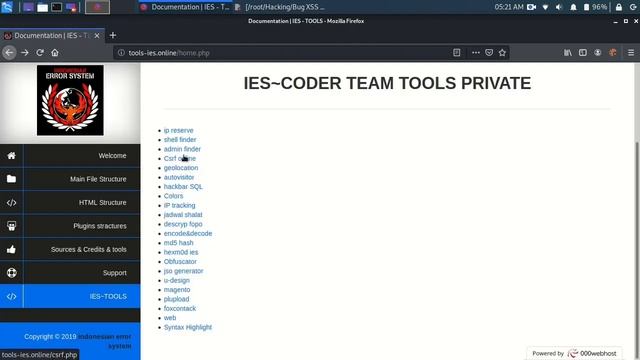Show site information for tools-ies.online
Viewport: 640px width, 360px height.
tap(121, 53)
